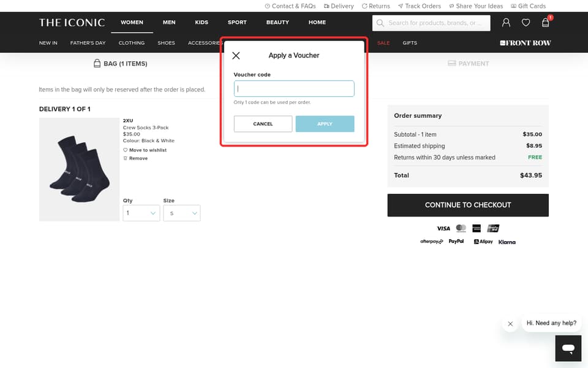Move socks to wishlist

tap(145, 150)
